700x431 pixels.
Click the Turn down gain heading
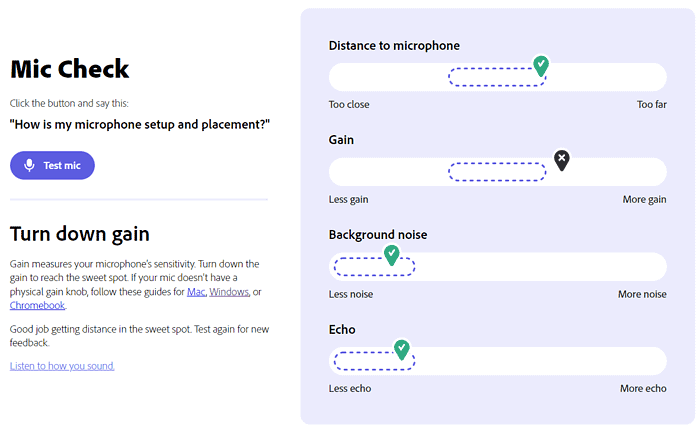(x=80, y=234)
